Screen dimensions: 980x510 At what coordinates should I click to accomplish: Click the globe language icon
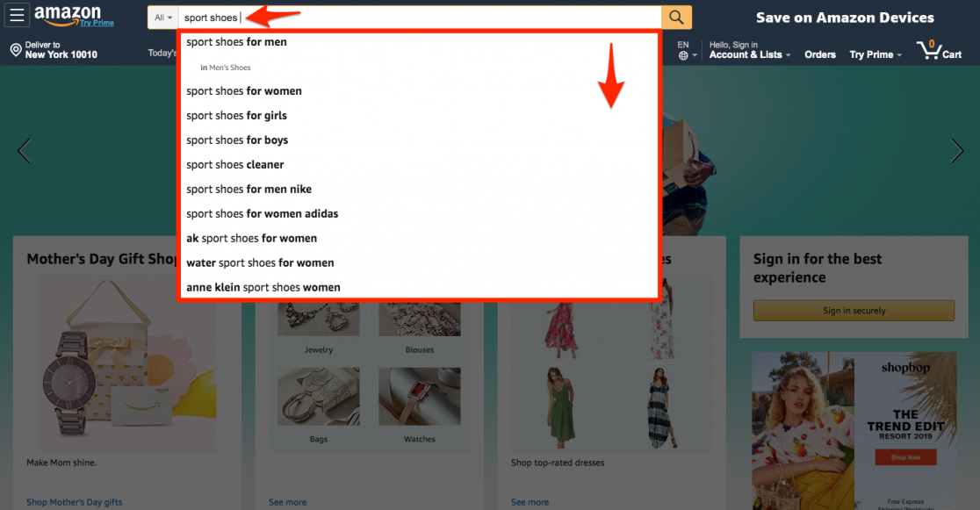pos(683,54)
